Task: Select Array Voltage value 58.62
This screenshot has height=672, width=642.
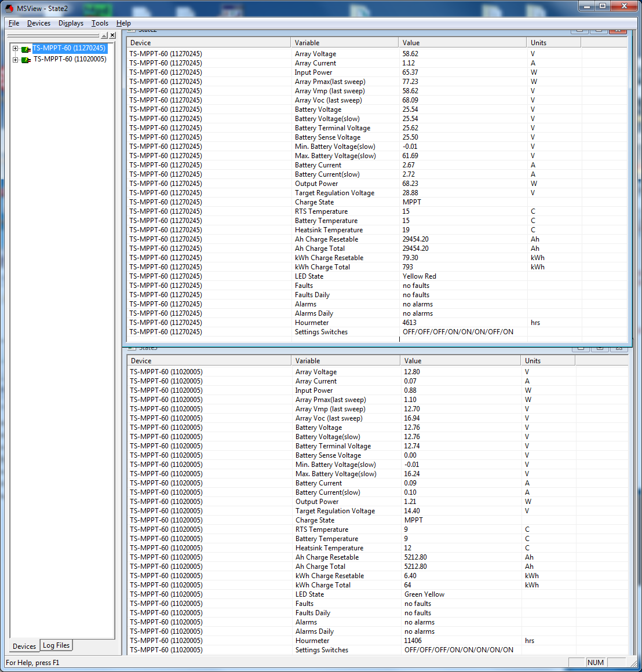Action: pyautogui.click(x=410, y=54)
